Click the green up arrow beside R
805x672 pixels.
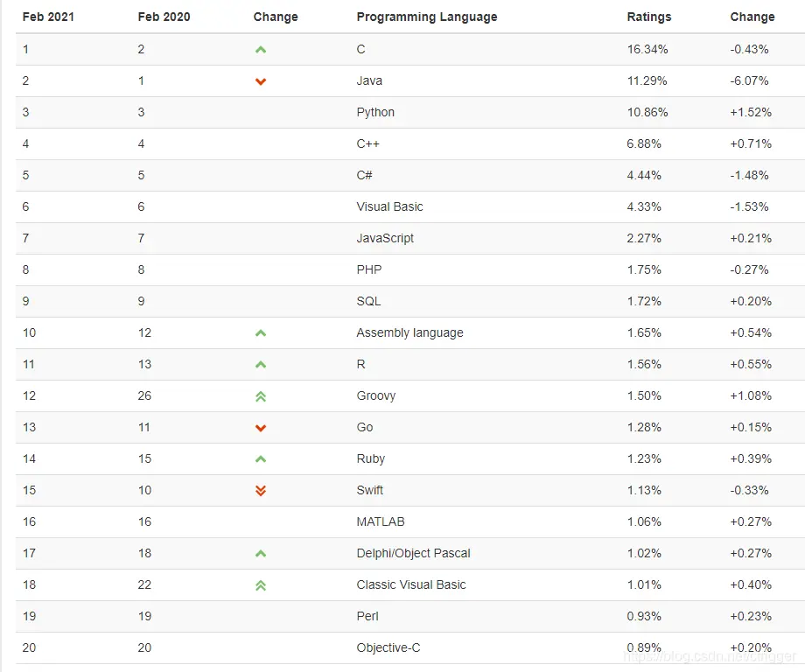coord(261,365)
